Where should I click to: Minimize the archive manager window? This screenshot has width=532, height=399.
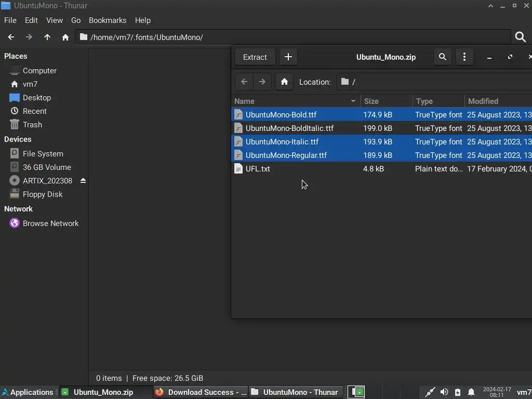[489, 57]
